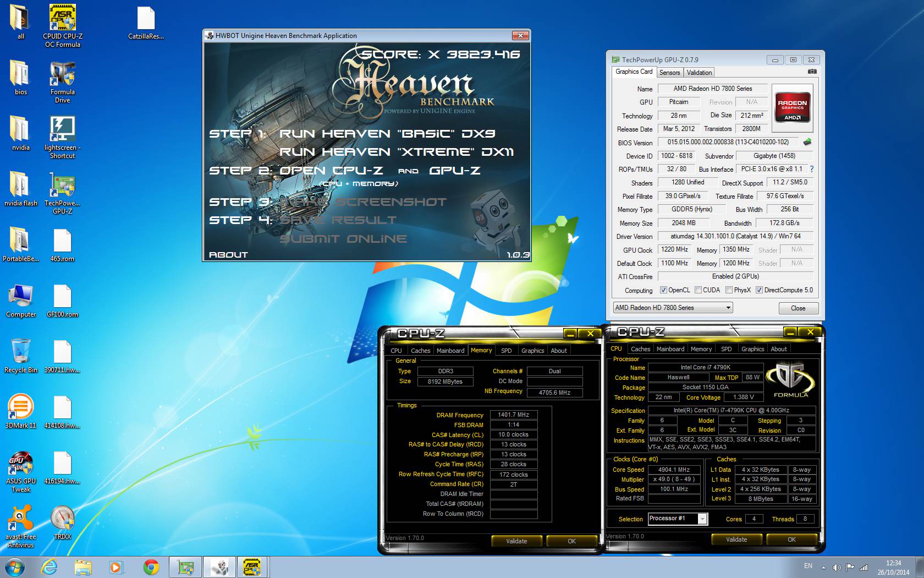Toggle the OpenCL checkbox in GPU-Z
The height and width of the screenshot is (578, 924).
[663, 290]
